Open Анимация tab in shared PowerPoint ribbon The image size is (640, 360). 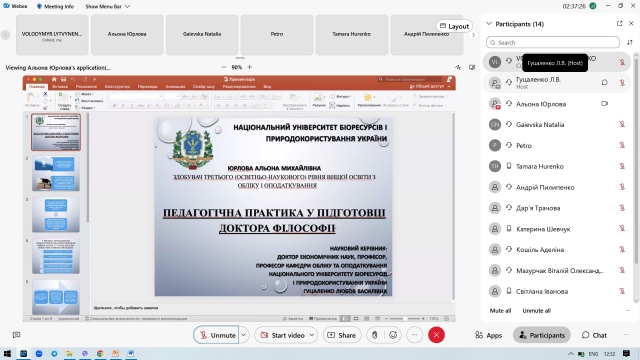point(175,87)
